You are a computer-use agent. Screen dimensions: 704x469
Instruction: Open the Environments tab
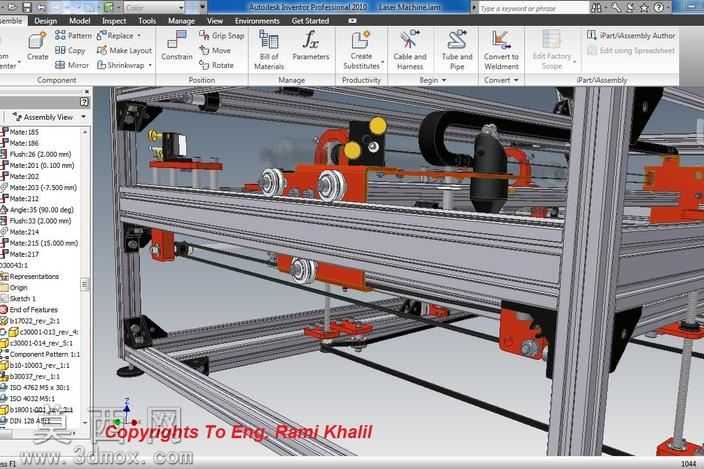point(257,21)
